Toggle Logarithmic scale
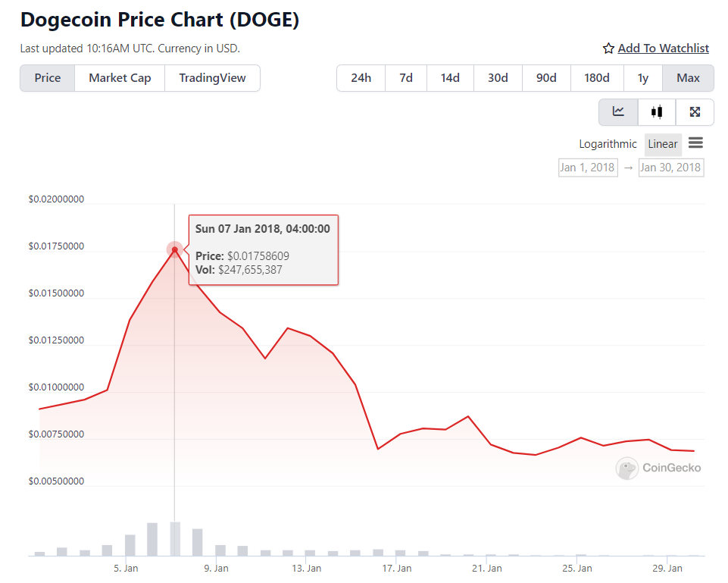 [x=608, y=144]
